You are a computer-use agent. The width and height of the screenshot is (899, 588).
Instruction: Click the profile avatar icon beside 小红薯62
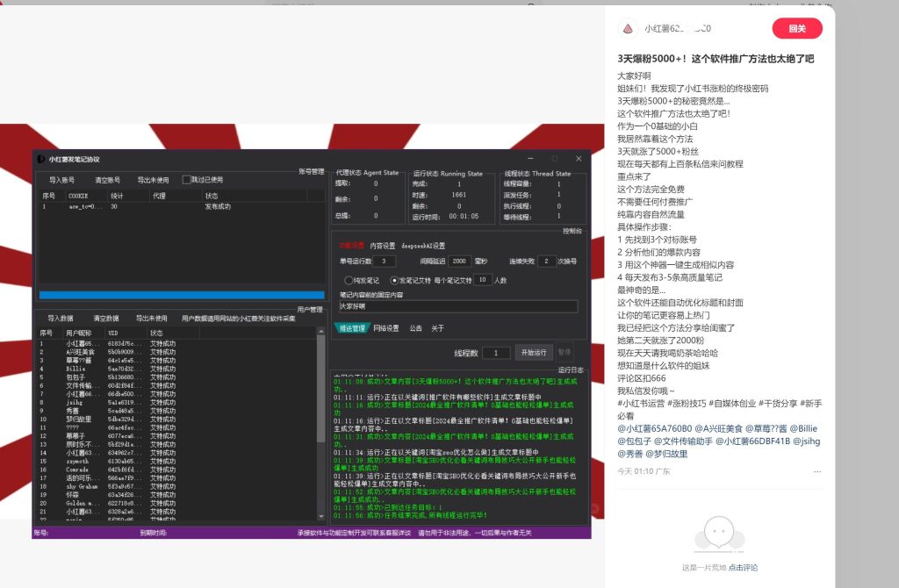coord(627,28)
